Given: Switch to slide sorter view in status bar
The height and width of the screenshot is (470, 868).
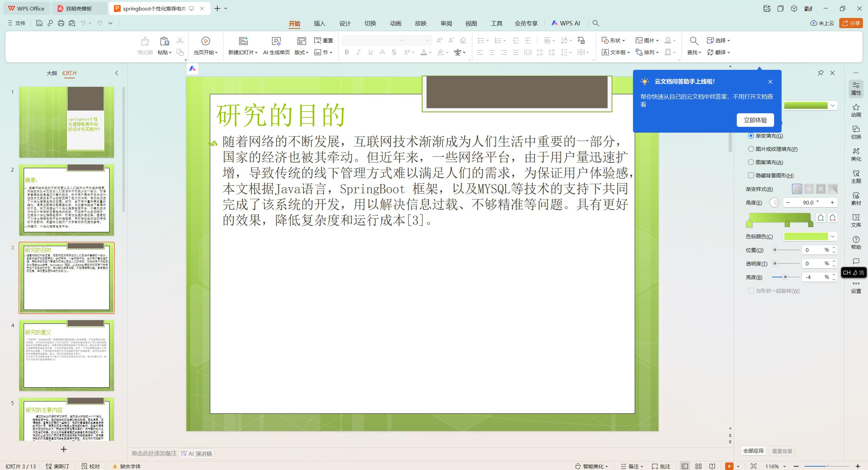Looking at the screenshot, I should click(698, 466).
